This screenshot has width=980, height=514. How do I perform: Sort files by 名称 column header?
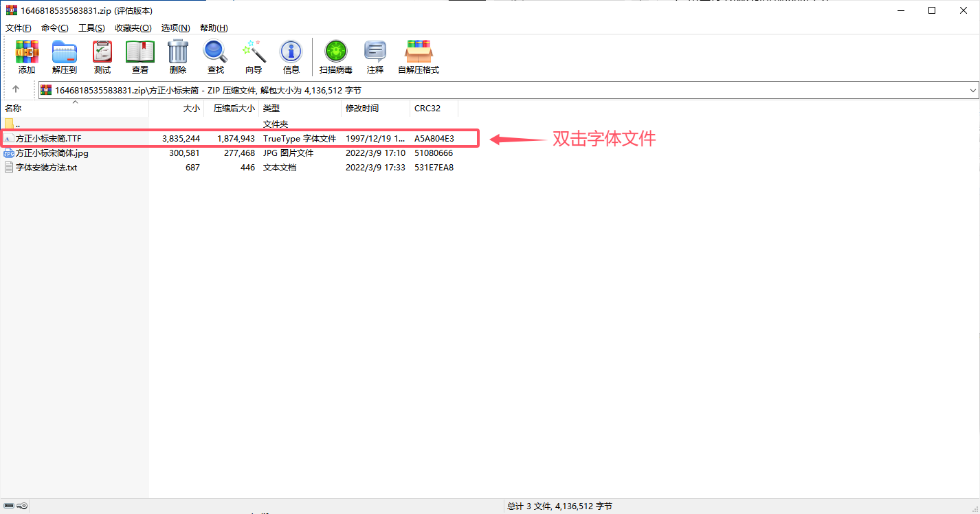pyautogui.click(x=13, y=109)
